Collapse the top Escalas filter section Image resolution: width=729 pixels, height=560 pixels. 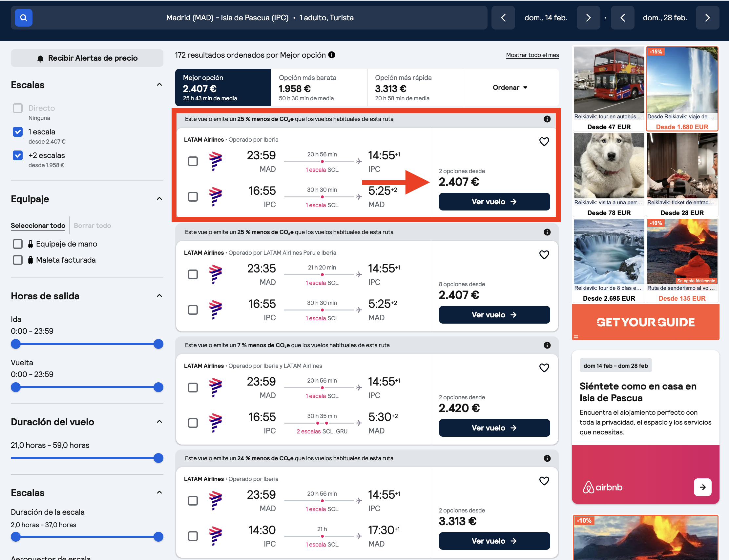pyautogui.click(x=159, y=85)
